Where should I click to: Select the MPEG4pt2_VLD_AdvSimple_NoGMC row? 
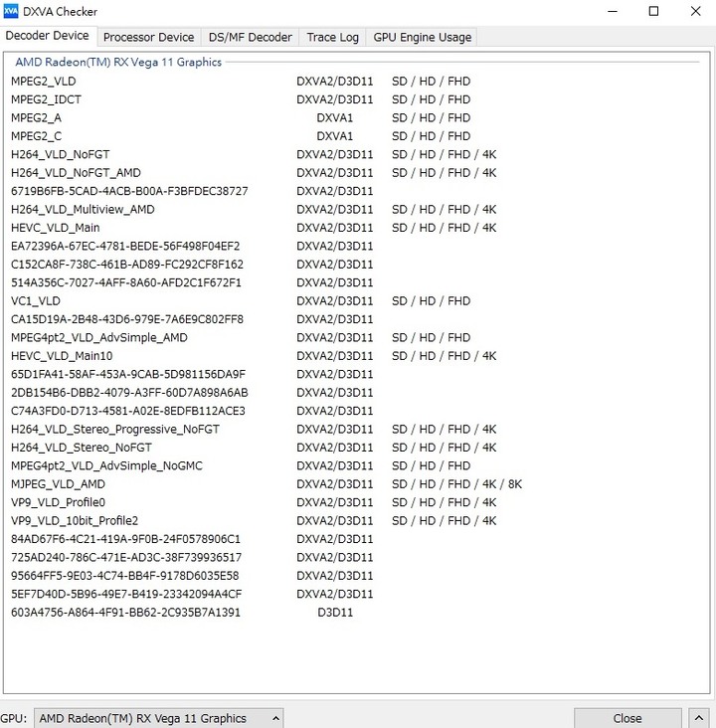click(x=241, y=465)
